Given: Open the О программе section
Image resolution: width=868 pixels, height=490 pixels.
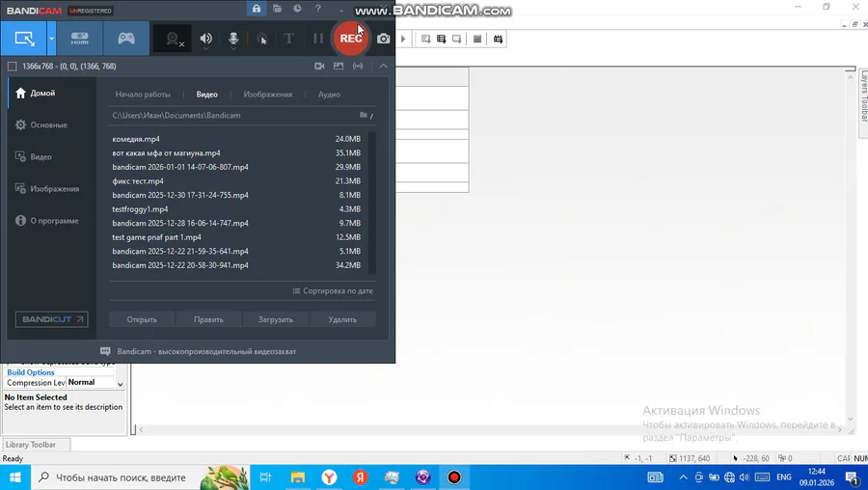Looking at the screenshot, I should [x=51, y=220].
